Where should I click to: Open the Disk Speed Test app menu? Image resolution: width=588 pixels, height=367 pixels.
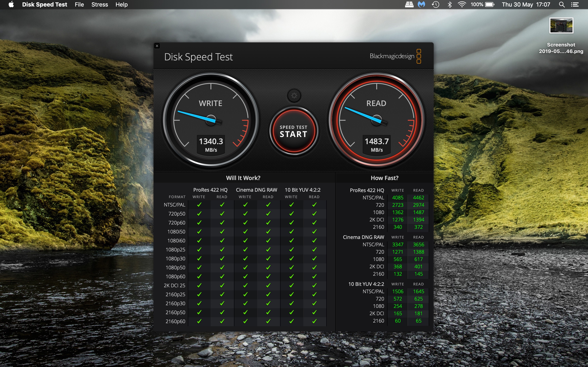45,4
